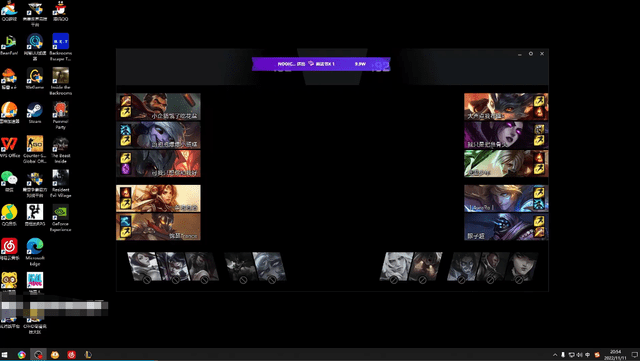Click the purple banner at top of the window
This screenshot has height=361, width=640.
(321, 64)
